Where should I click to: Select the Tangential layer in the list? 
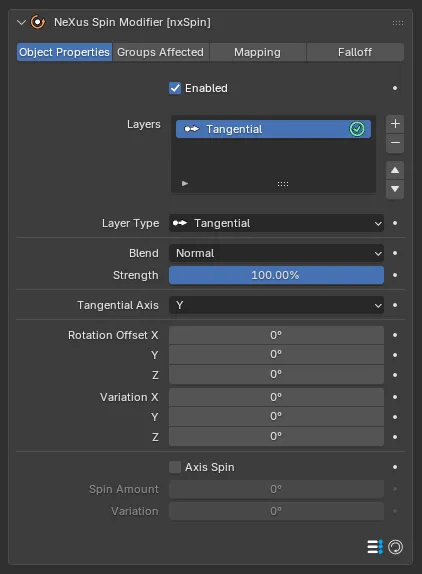(273, 129)
